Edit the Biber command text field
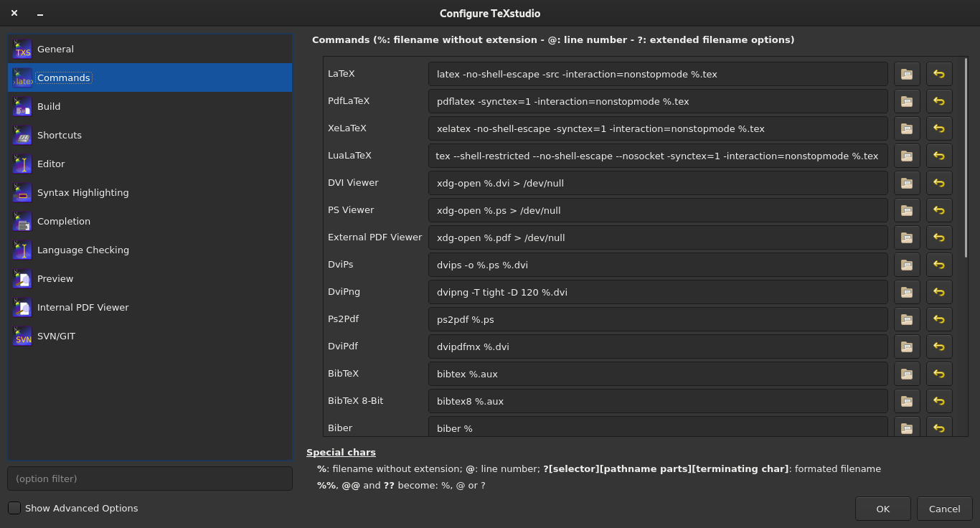This screenshot has width=980, height=528. [x=658, y=426]
